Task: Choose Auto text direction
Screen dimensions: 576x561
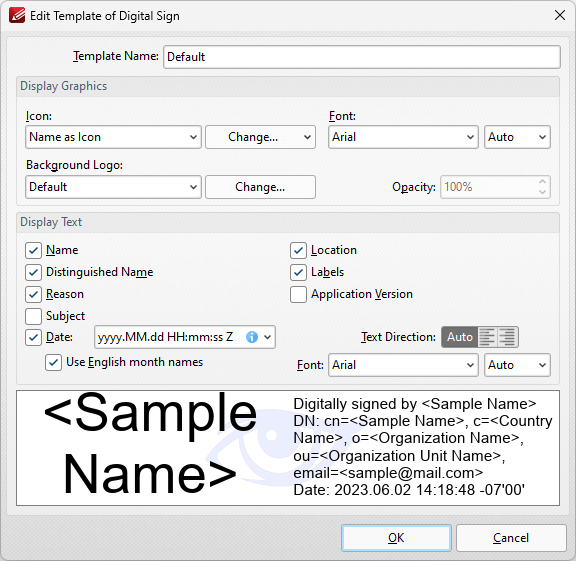Action: point(460,337)
